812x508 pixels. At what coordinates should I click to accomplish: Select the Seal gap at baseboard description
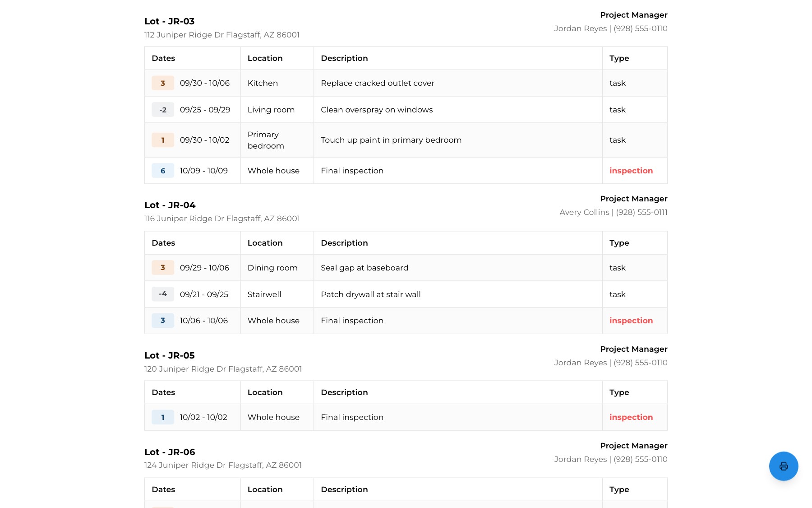tap(364, 268)
